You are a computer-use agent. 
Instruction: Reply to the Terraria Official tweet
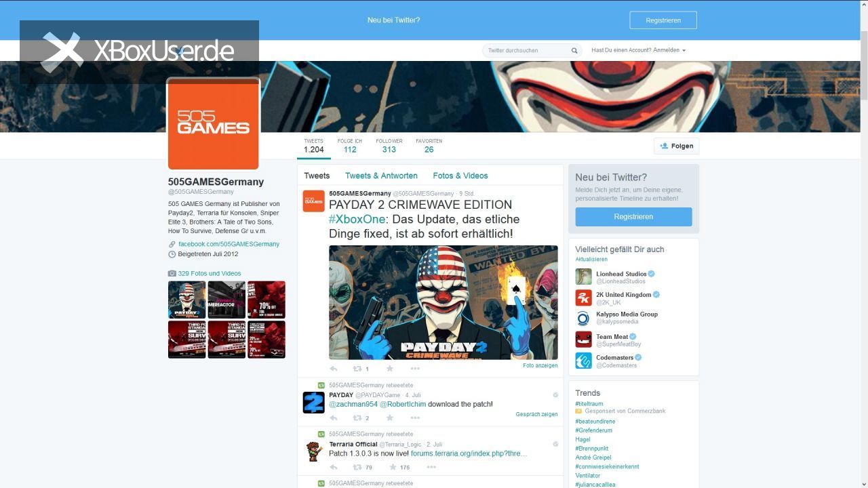click(x=333, y=467)
